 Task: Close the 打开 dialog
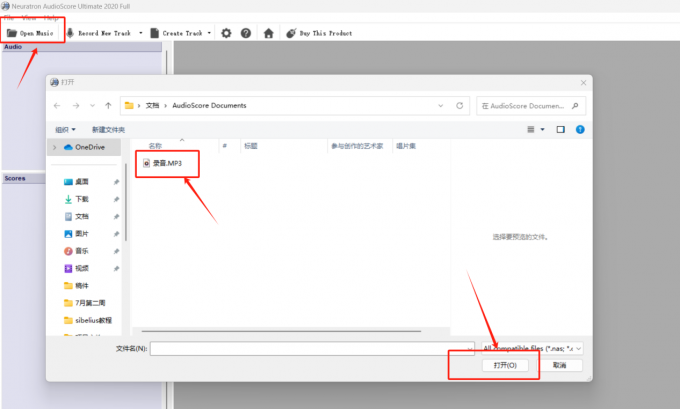[583, 82]
